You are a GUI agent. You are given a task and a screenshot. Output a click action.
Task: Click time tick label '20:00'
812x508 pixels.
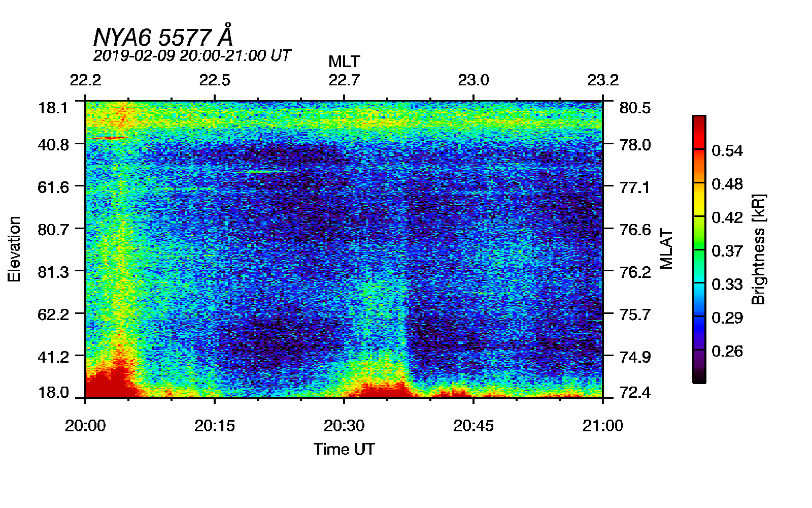click(85, 426)
